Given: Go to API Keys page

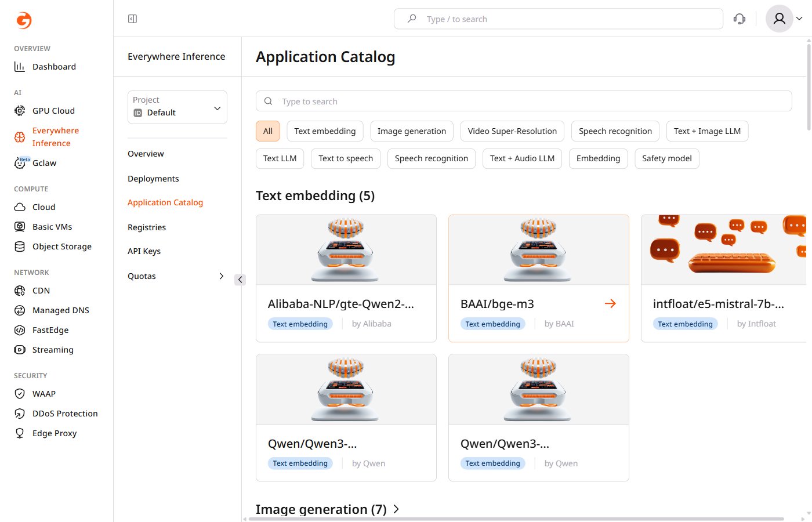Looking at the screenshot, I should click(144, 251).
